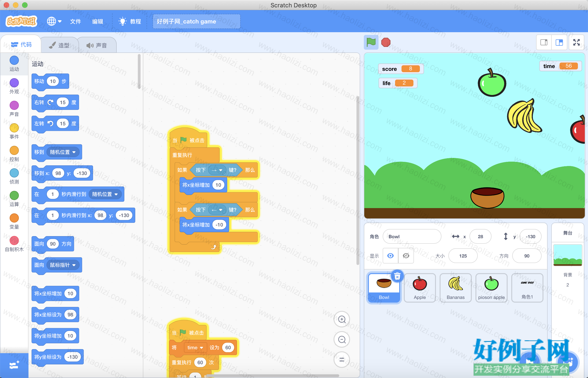Open the 教程 tutorials
This screenshot has width=588, height=378.
(130, 21)
